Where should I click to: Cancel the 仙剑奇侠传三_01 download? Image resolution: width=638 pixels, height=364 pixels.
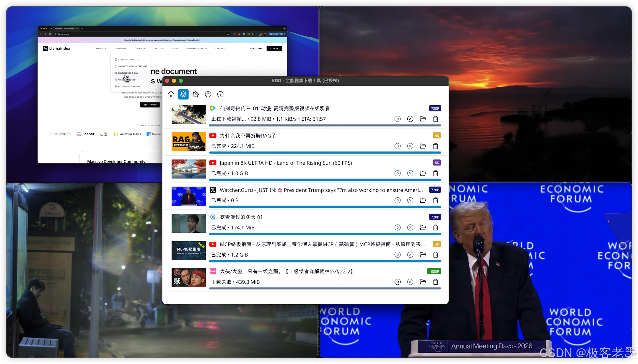pyautogui.click(x=410, y=119)
